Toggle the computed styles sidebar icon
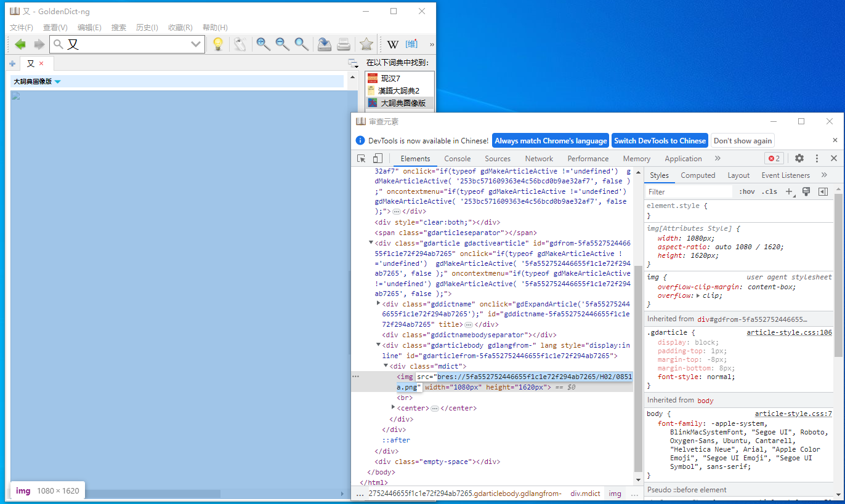Image resolution: width=845 pixels, height=504 pixels. click(823, 192)
